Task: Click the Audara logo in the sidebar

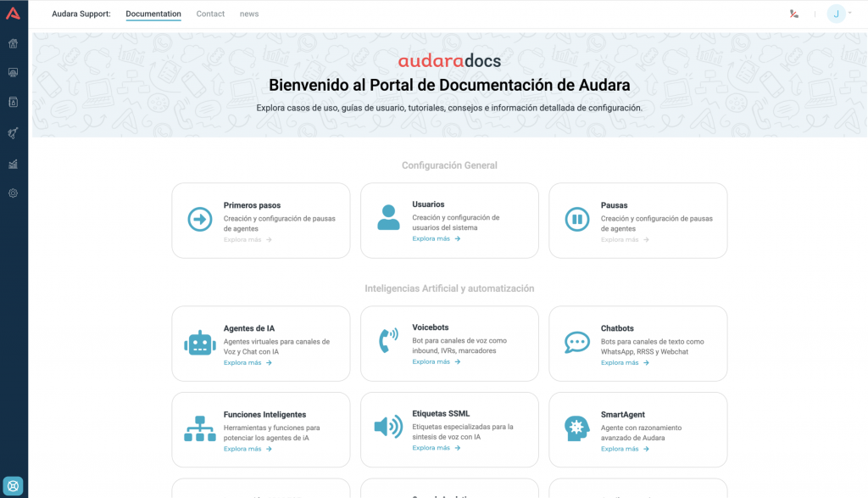Action: (13, 14)
